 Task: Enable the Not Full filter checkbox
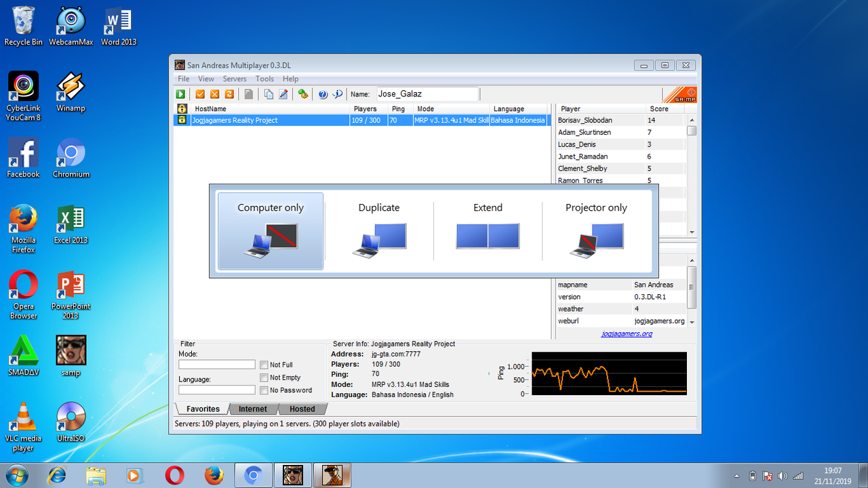pyautogui.click(x=264, y=365)
